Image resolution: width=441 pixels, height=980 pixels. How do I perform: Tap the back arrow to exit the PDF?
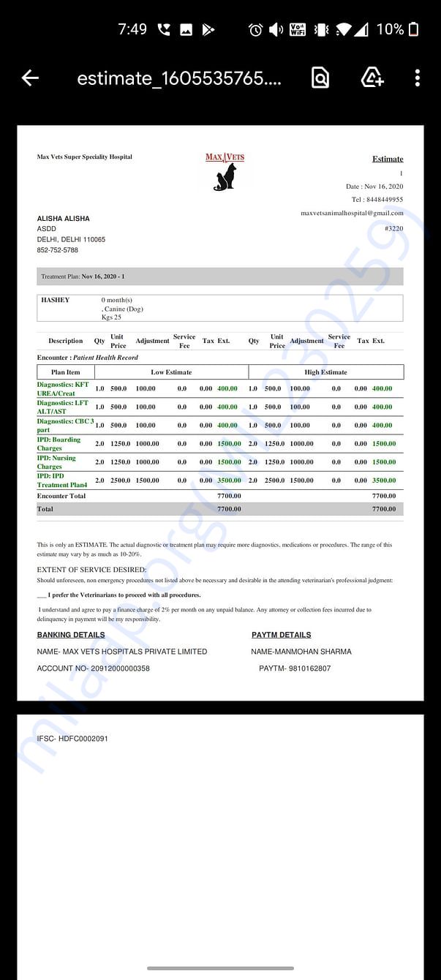coord(30,78)
